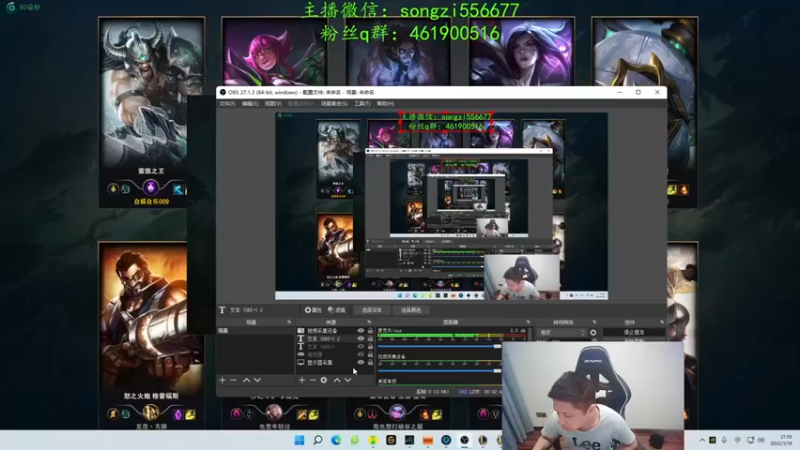Show the hidden 文本 (GDI+) source via eye icon
800x450 pixels.
(x=361, y=346)
